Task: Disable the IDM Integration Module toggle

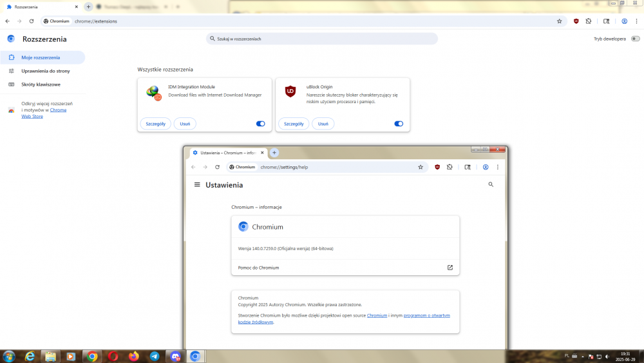Action: coord(260,124)
